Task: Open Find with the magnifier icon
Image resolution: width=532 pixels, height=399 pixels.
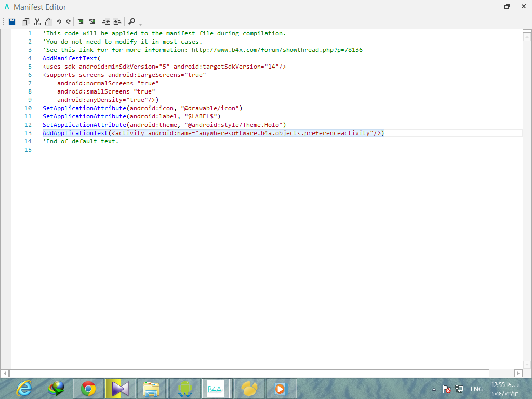Action: coord(132,22)
